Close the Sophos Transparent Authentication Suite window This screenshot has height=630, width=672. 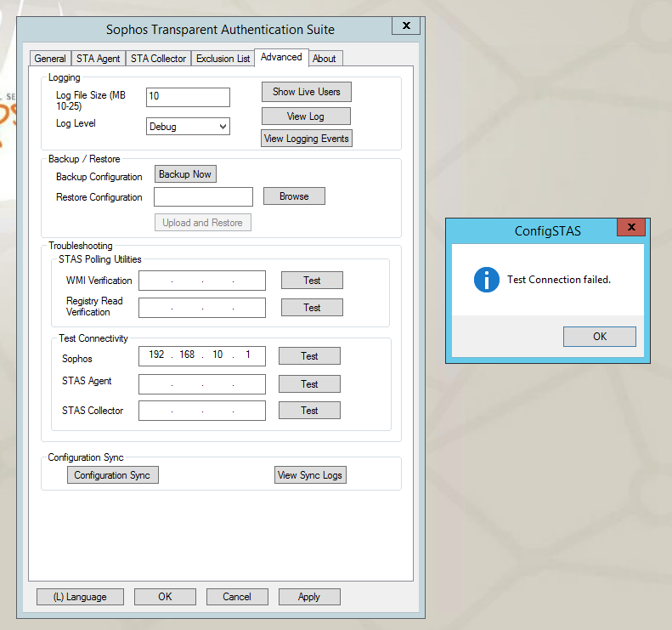click(x=406, y=26)
